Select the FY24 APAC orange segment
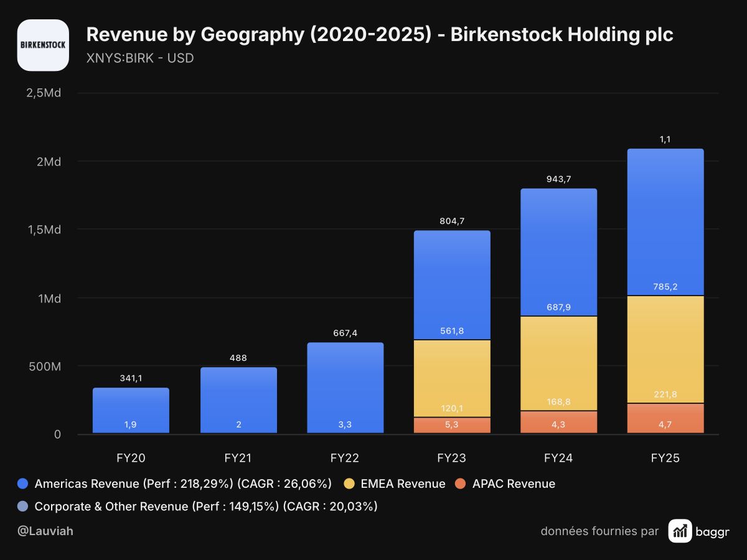Image resolution: width=747 pixels, height=560 pixels. point(559,422)
